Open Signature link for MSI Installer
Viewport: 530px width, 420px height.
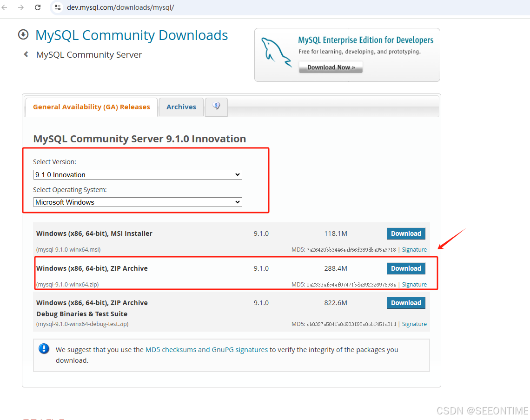414,250
